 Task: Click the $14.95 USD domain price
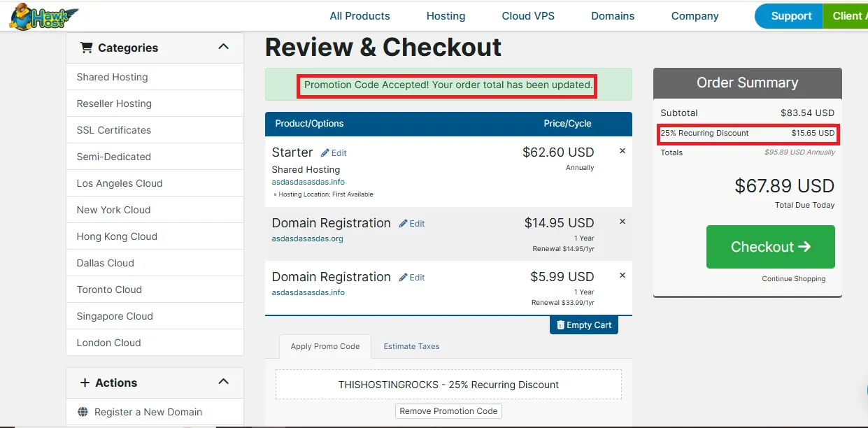tap(559, 223)
